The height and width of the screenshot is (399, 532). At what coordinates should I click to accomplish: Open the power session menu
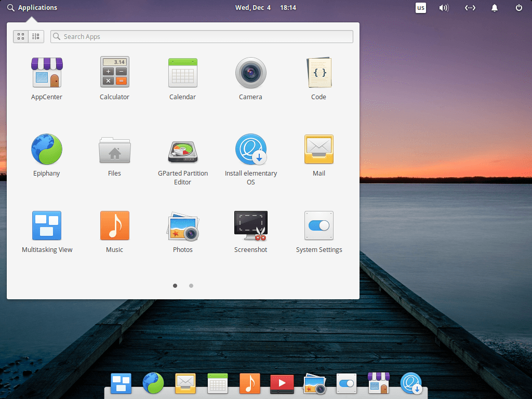[x=518, y=8]
